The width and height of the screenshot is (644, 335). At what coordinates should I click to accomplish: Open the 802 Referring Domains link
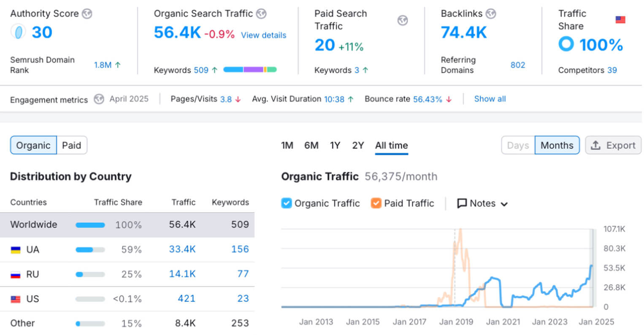(517, 65)
